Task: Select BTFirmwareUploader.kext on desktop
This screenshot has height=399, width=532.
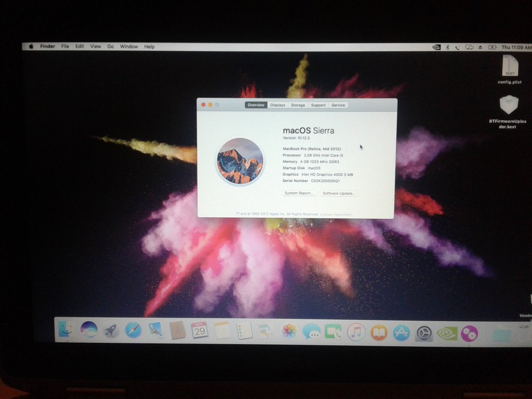Action: [508, 112]
